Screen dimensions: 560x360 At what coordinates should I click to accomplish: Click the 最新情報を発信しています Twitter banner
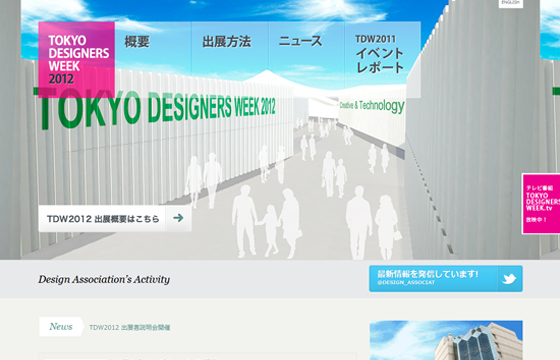(x=446, y=279)
